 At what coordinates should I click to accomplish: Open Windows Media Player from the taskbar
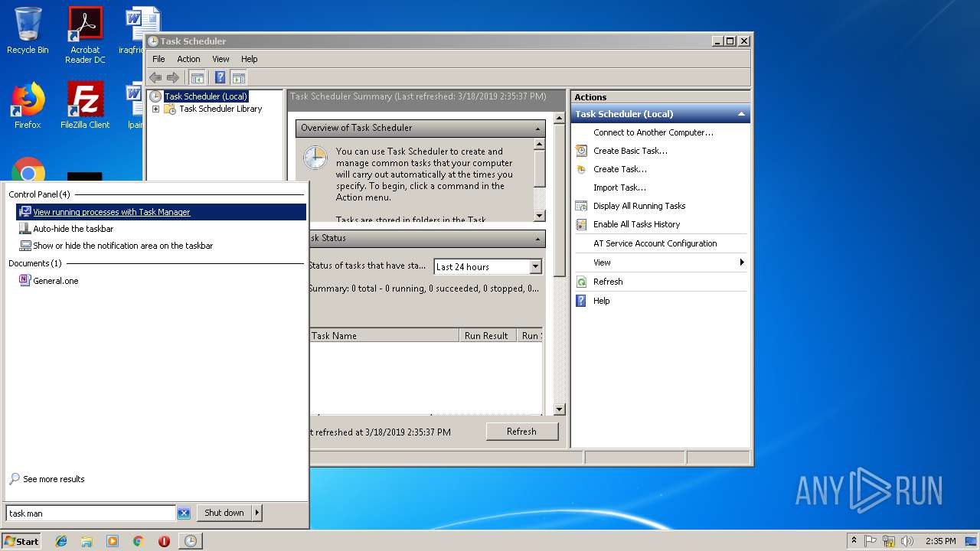pos(113,541)
